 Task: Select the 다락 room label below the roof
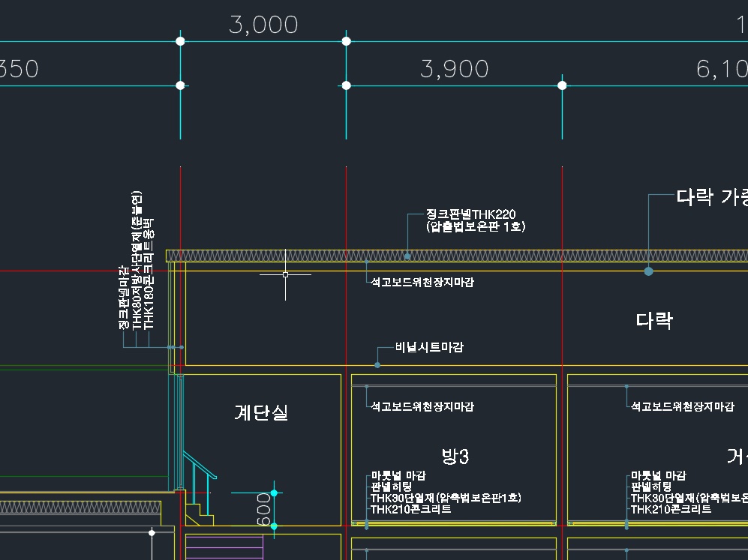pos(654,321)
